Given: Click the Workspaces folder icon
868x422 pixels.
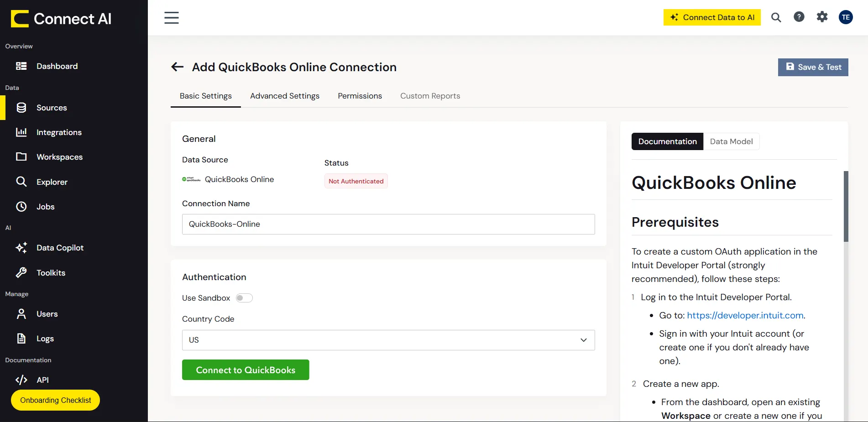Looking at the screenshot, I should (x=21, y=157).
